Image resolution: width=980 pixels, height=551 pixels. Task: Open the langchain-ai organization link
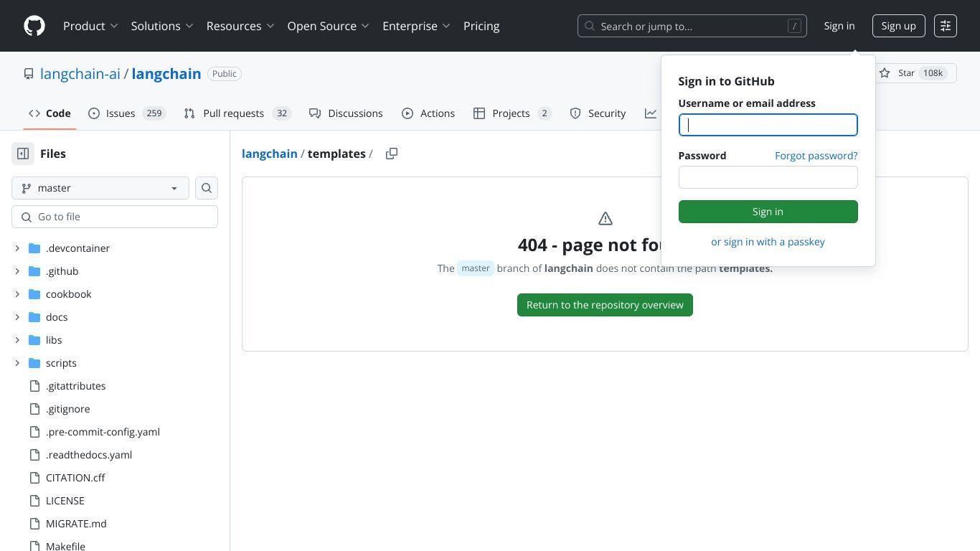[x=80, y=74]
